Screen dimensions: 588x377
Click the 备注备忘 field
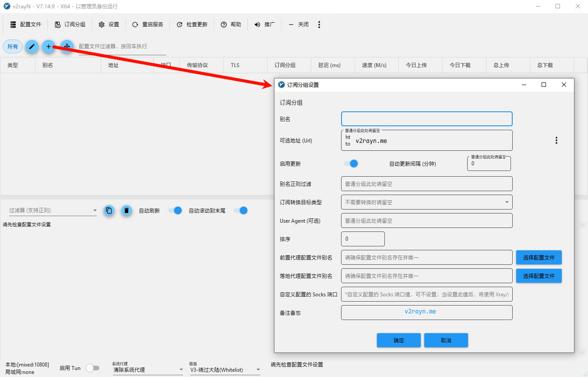tap(427, 313)
